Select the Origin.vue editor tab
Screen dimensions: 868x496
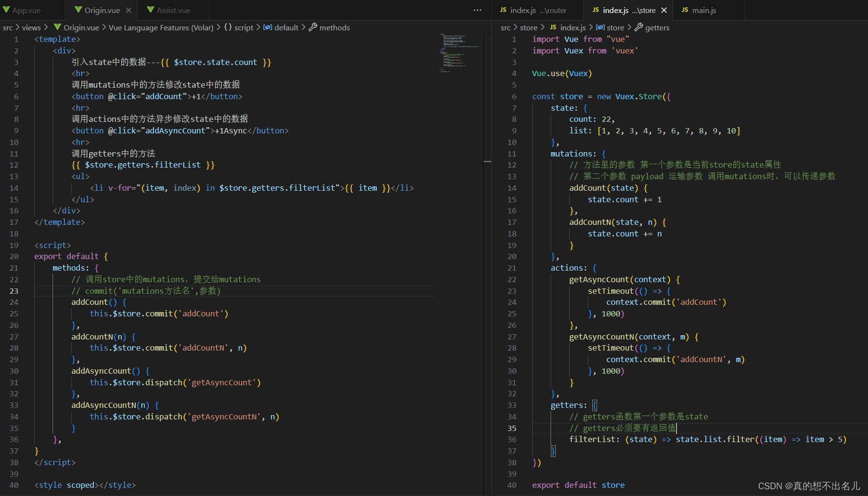tap(102, 10)
